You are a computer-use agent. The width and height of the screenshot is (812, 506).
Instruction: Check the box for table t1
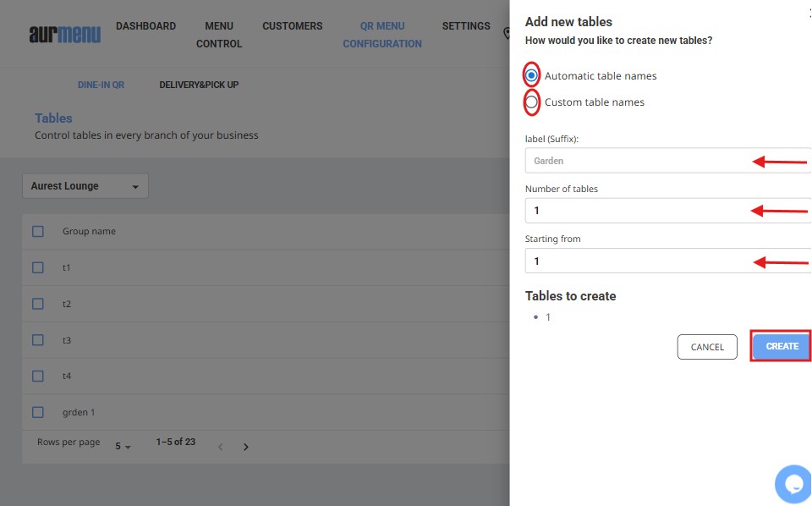tap(37, 267)
